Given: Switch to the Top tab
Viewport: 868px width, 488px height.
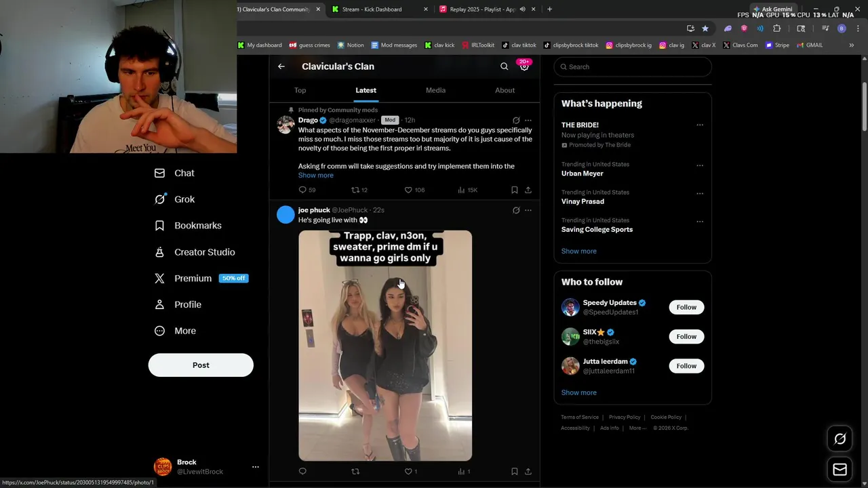Looking at the screenshot, I should [x=300, y=90].
